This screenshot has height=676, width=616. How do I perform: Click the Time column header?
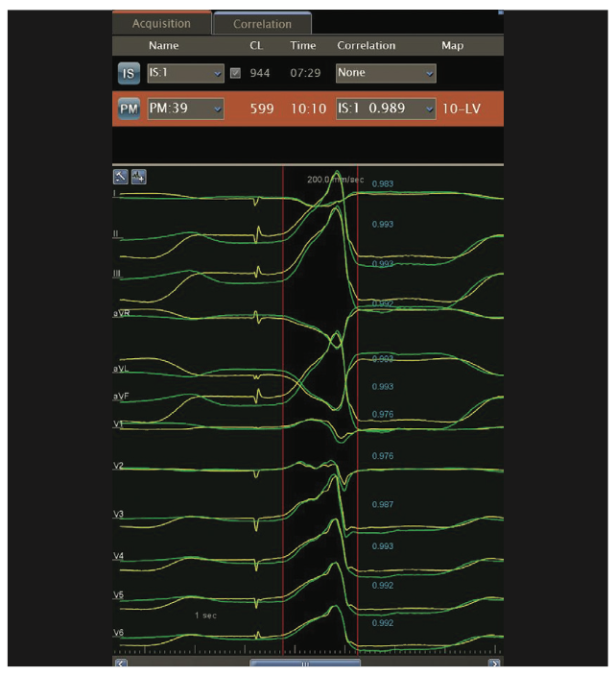pyautogui.click(x=303, y=45)
